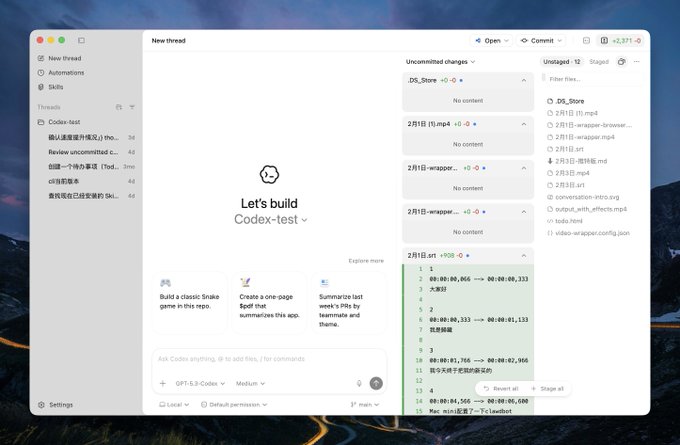Click the microphone voice input icon
Viewport: 680px width, 445px height.
click(359, 383)
